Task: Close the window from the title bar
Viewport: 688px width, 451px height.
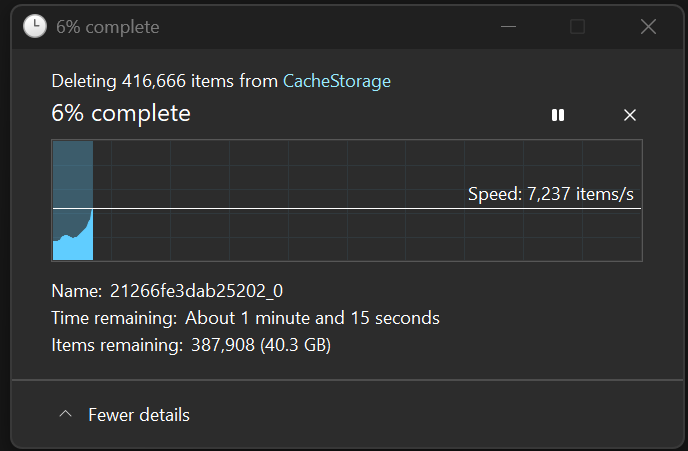Action: click(x=648, y=27)
